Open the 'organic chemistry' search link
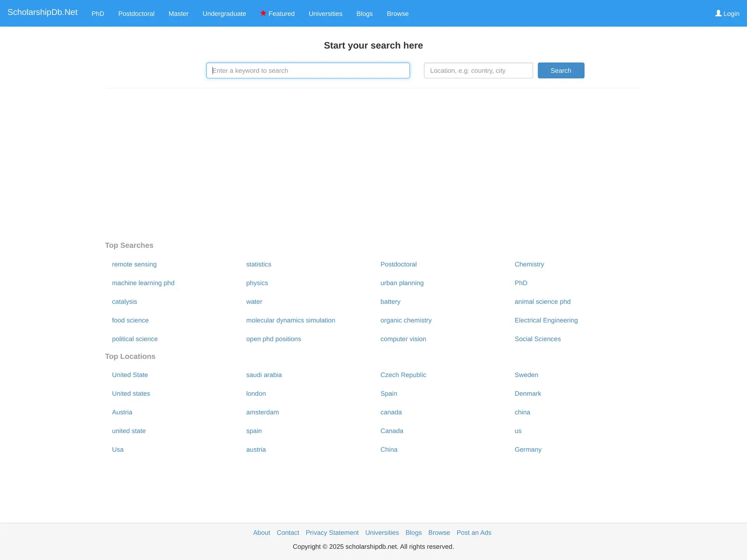The width and height of the screenshot is (747, 560). 406,320
